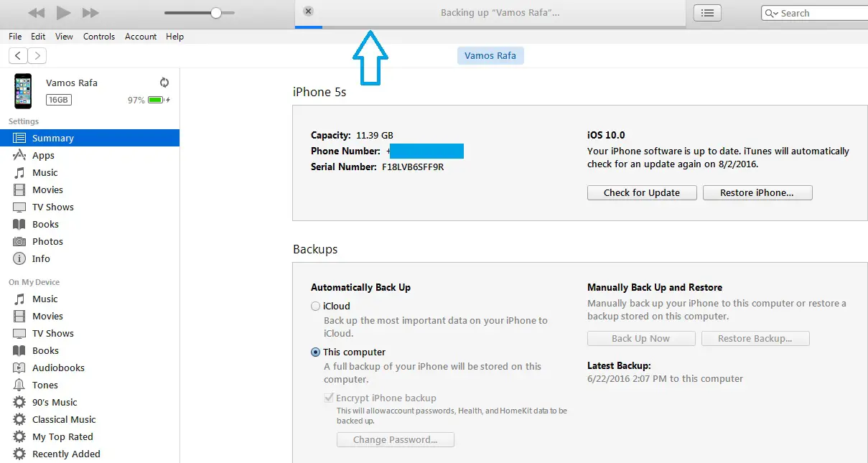Open the Up Next list icon

pos(708,13)
